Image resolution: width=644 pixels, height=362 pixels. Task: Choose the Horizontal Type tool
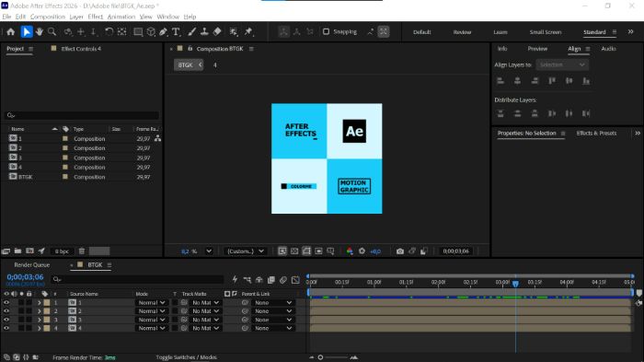tap(176, 31)
